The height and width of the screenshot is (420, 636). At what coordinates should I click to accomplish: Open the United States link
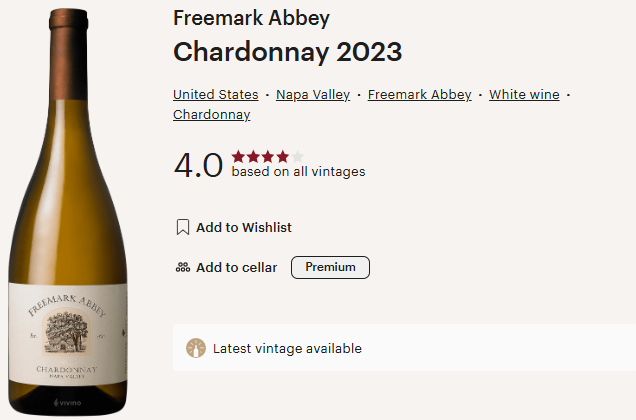[216, 95]
